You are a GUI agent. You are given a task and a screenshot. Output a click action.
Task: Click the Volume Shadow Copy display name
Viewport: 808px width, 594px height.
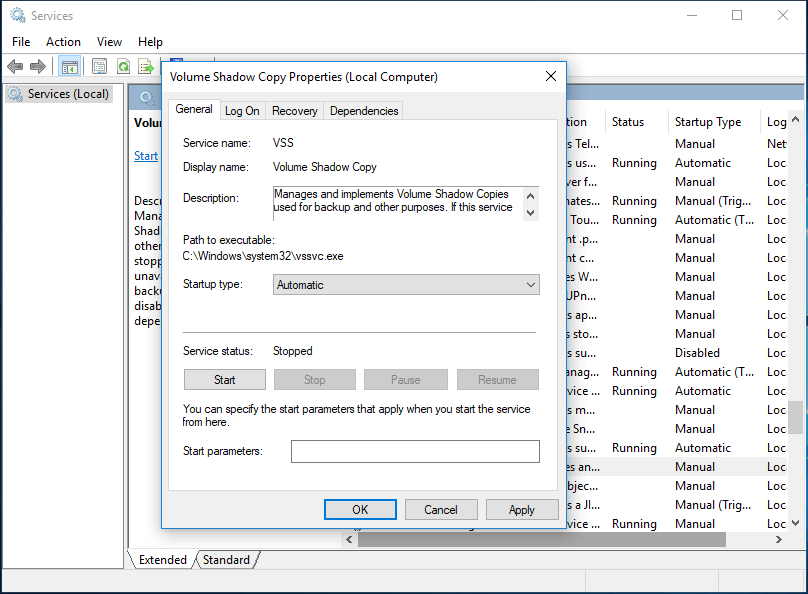click(x=325, y=167)
